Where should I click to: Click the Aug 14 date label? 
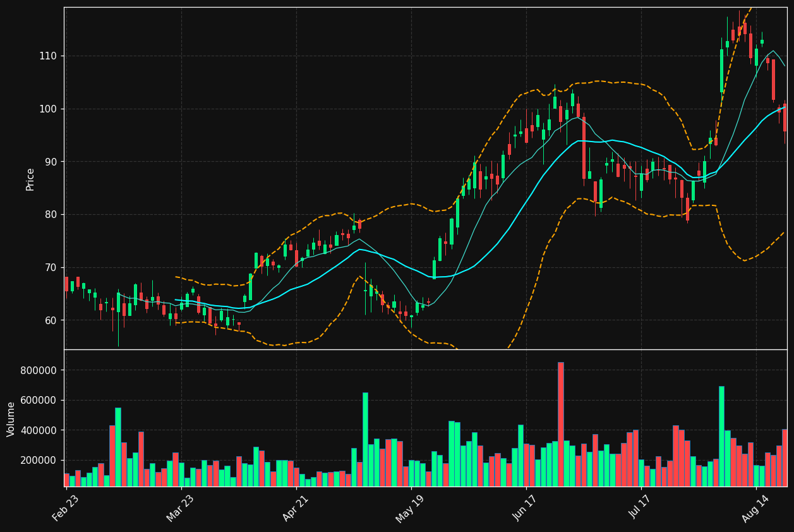[x=755, y=508]
